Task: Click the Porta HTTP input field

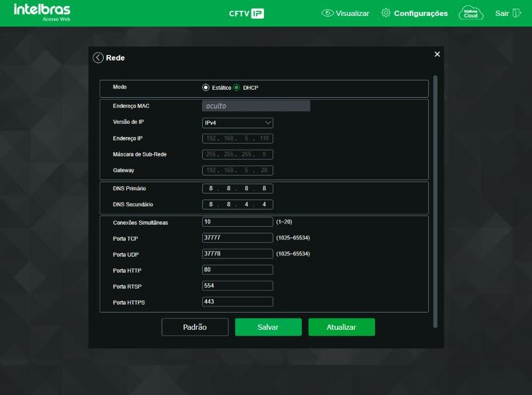Action: coord(237,269)
